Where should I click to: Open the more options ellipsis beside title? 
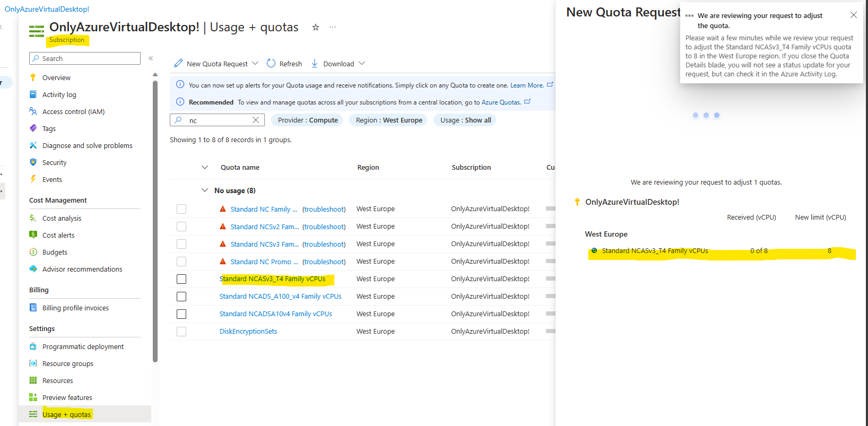pos(333,27)
